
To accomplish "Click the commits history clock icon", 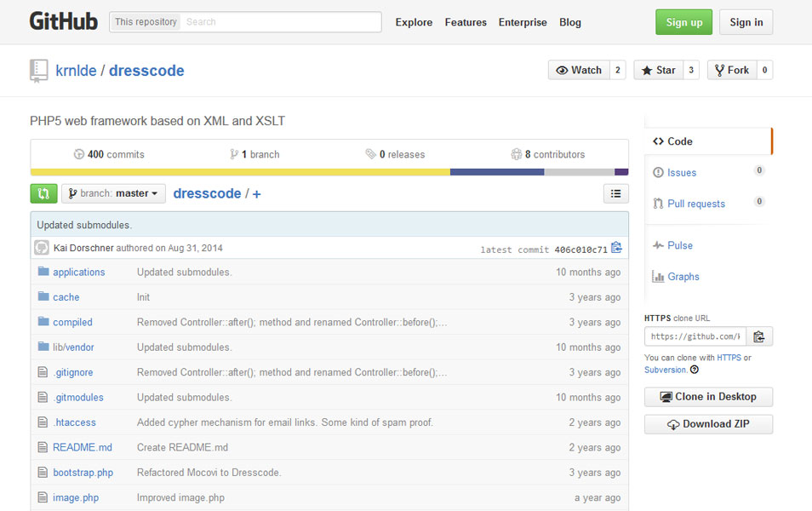I will [x=78, y=154].
